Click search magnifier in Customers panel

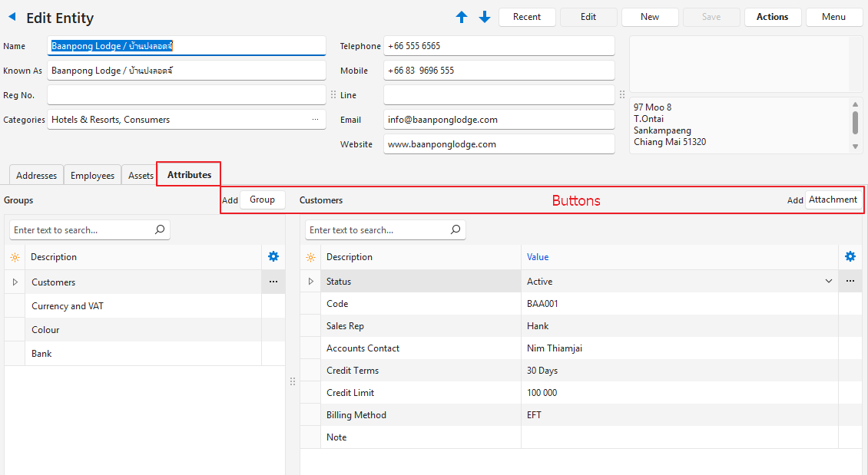pyautogui.click(x=456, y=229)
